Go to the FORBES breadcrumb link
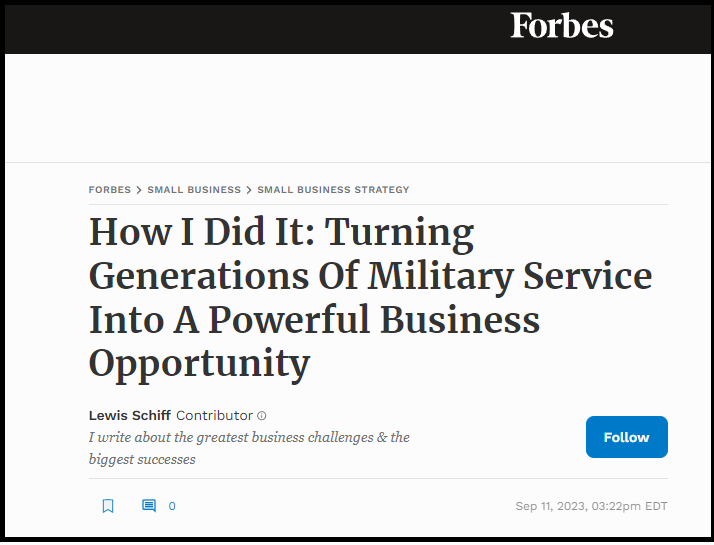 tap(109, 190)
